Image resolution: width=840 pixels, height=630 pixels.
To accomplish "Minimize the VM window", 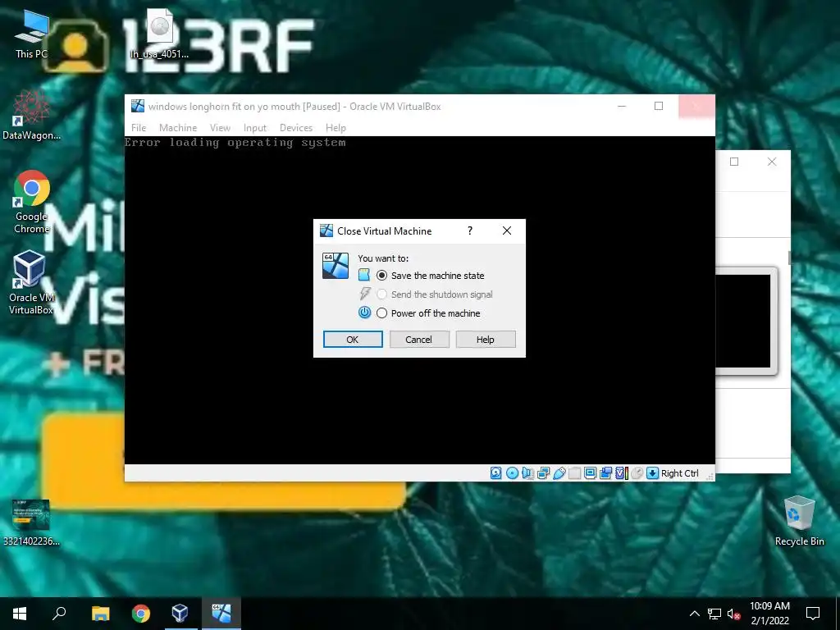I will coord(622,106).
